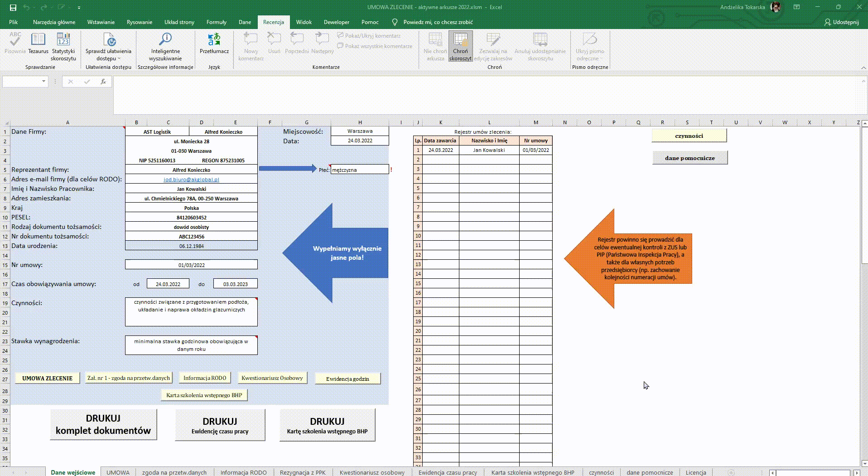Click the vertical scrollbar up arrow
This screenshot has height=476, width=868.
(864, 123)
